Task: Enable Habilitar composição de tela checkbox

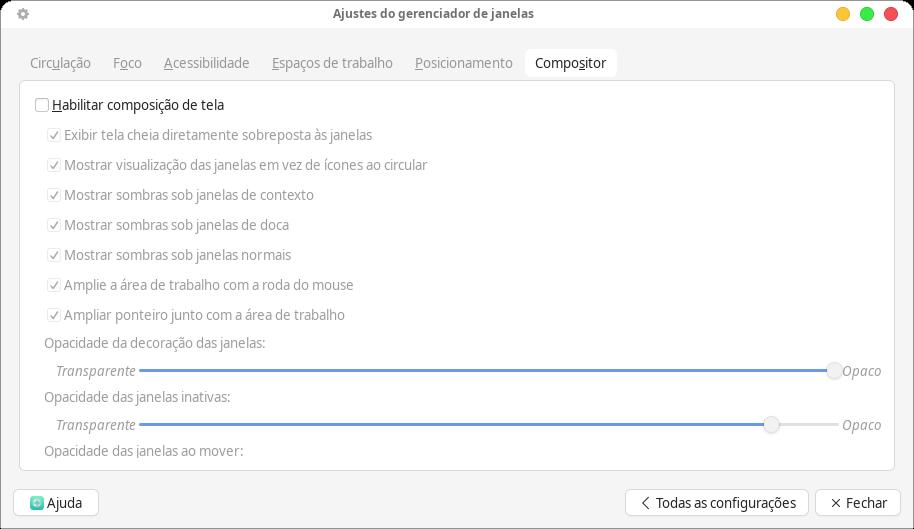Action: tap(42, 105)
